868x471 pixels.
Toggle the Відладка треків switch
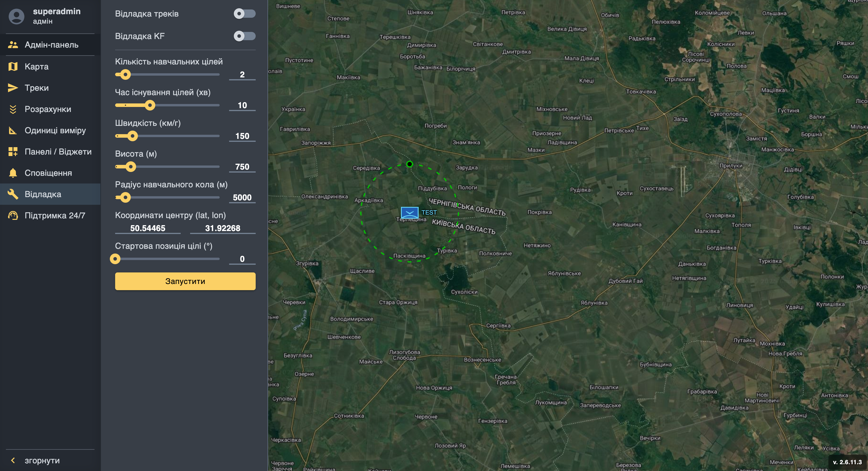244,14
